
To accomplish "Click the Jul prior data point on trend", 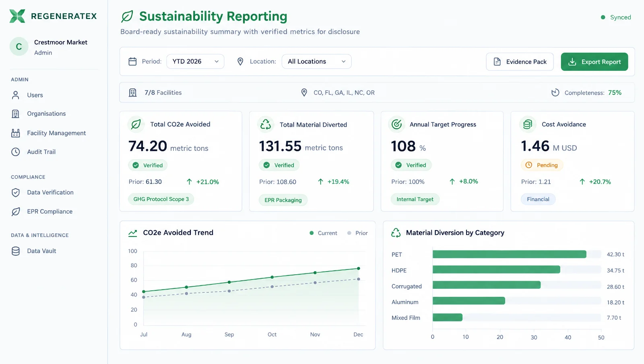I will 144,297.
